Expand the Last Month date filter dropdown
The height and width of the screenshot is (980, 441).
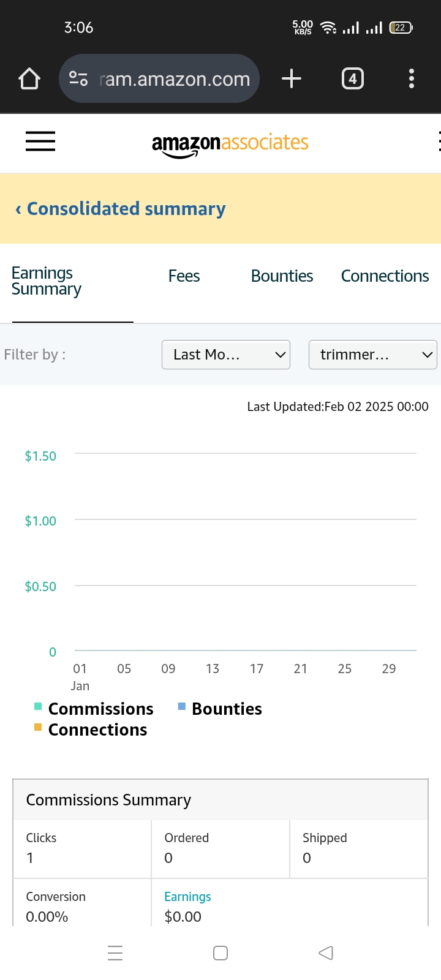point(226,355)
